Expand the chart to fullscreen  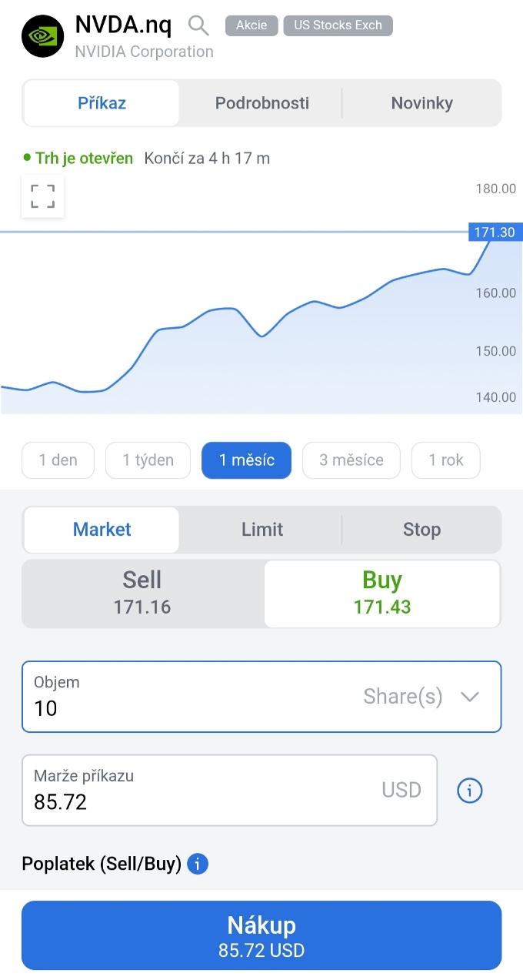point(43,196)
